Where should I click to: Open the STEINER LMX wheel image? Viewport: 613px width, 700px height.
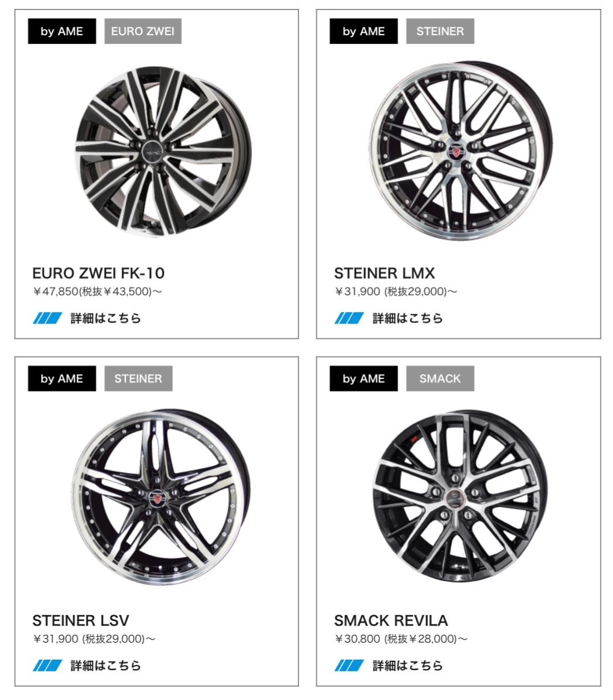click(x=461, y=151)
